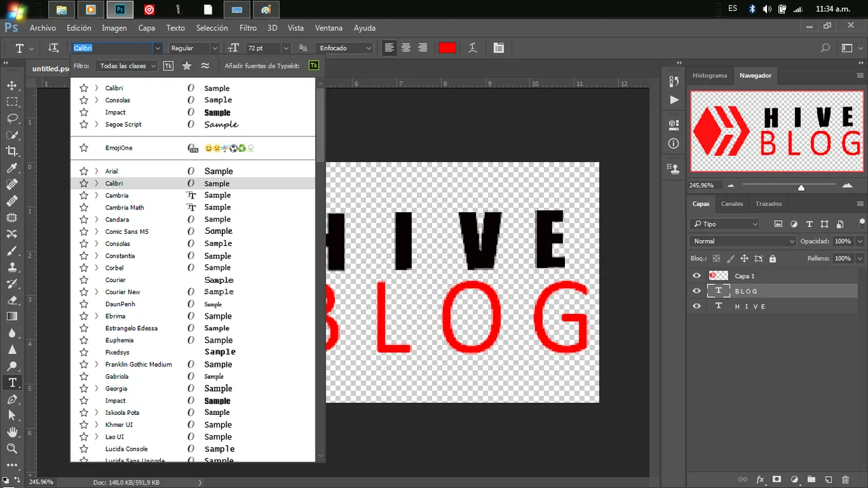Viewport: 868px width, 488px height.
Task: Select the Blur tool
Action: point(12,333)
